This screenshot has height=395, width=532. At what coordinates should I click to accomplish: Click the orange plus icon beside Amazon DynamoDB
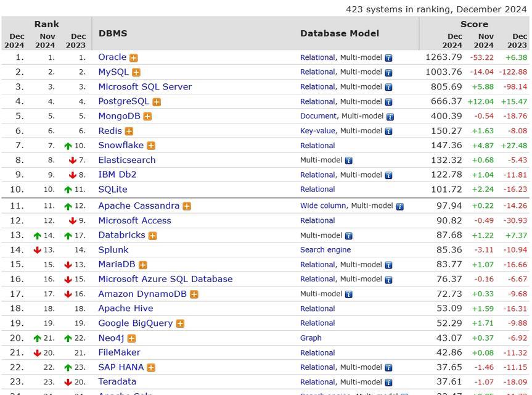(194, 294)
